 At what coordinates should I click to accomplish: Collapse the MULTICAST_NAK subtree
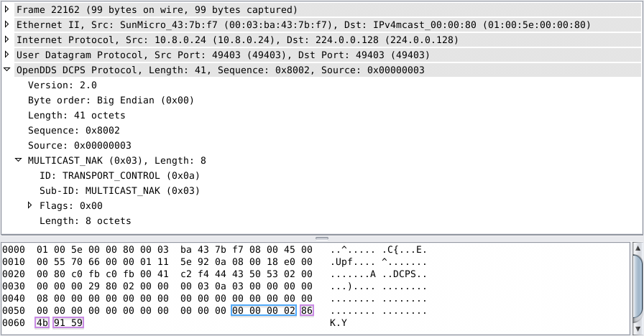(19, 160)
